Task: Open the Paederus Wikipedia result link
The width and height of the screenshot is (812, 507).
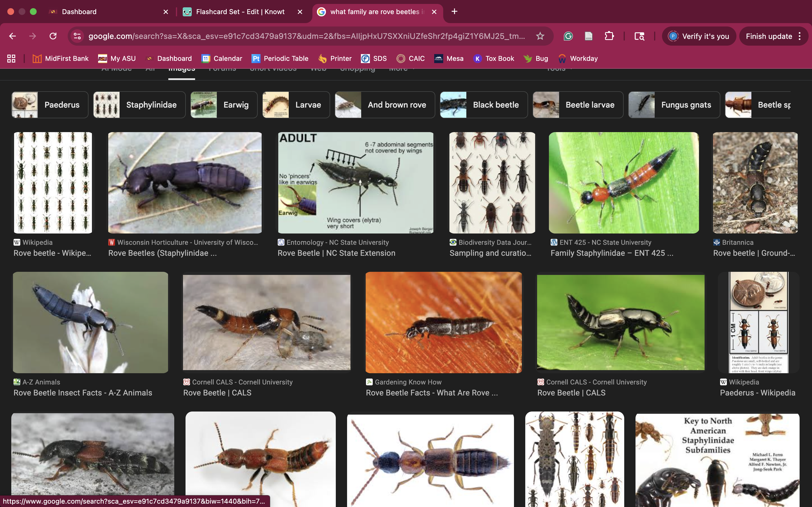Action: (757, 393)
